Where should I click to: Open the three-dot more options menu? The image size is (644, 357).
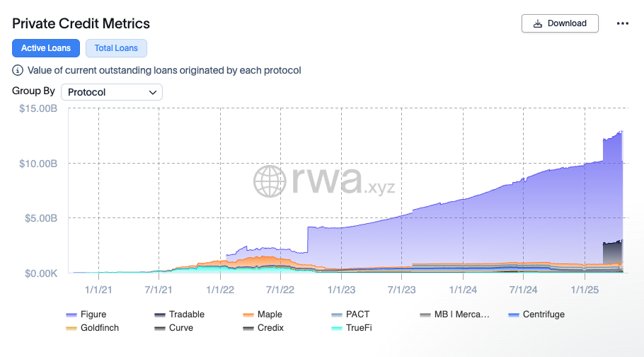(x=623, y=23)
